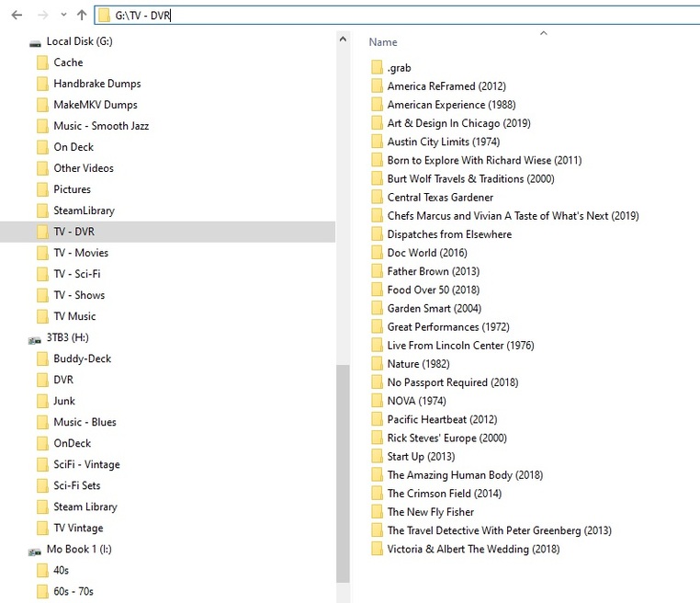
Task: Select Food Over 50 (2018) folder
Action: [x=433, y=290]
